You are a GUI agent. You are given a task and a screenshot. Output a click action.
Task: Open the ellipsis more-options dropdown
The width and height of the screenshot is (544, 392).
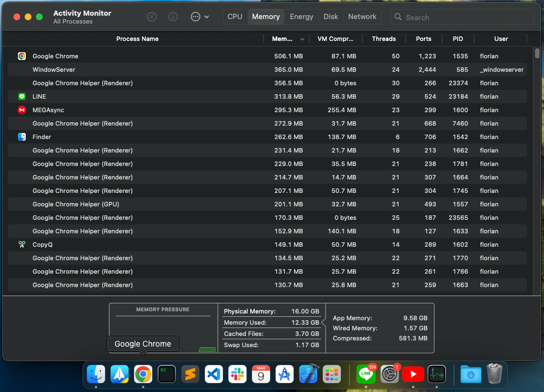coord(199,17)
